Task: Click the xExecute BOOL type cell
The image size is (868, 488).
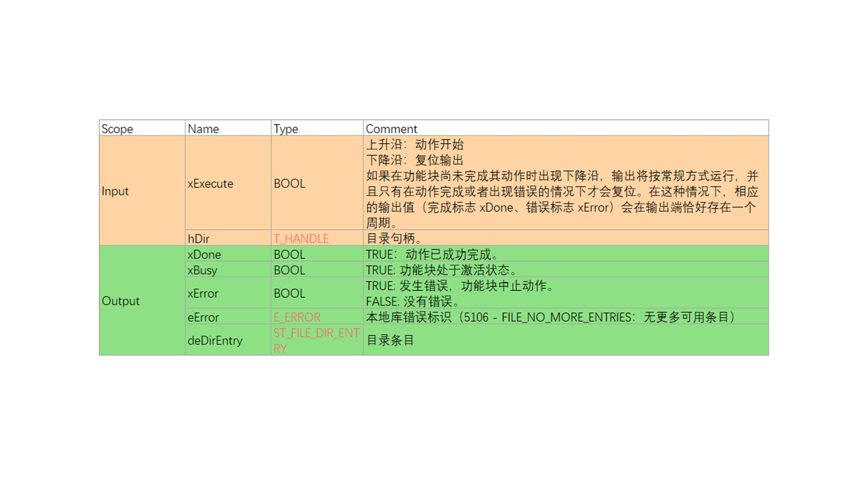Action: (289, 183)
